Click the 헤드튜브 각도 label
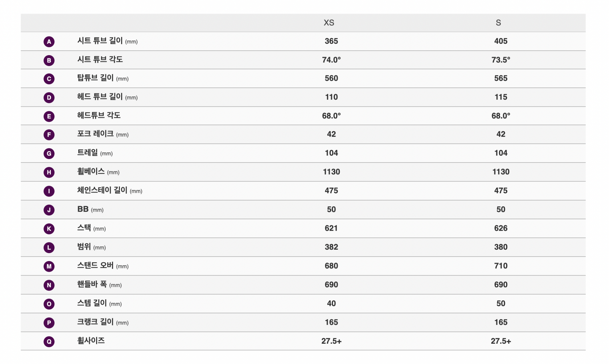Viewport: 609px width, 364px height. (99, 115)
